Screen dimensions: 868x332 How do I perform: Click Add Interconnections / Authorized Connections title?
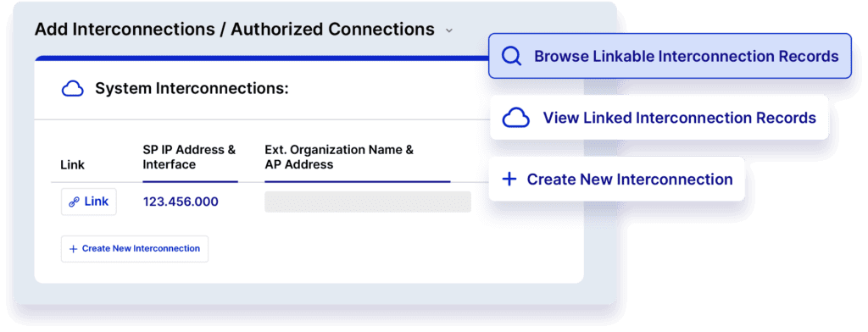coord(235,30)
